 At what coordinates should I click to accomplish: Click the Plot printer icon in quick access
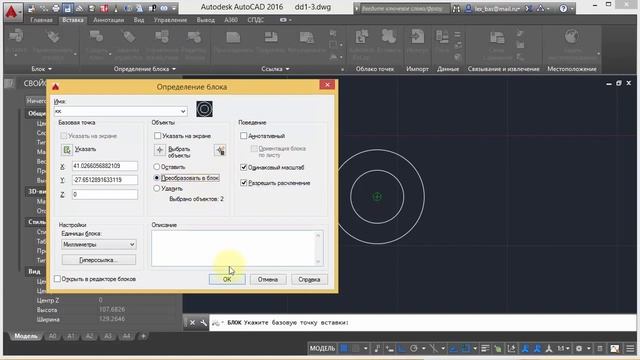[x=56, y=8]
